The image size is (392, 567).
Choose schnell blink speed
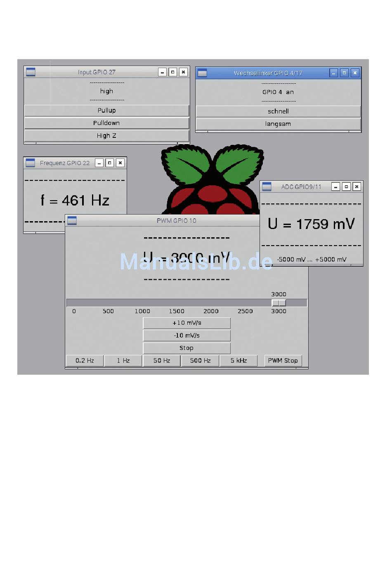coord(278,111)
